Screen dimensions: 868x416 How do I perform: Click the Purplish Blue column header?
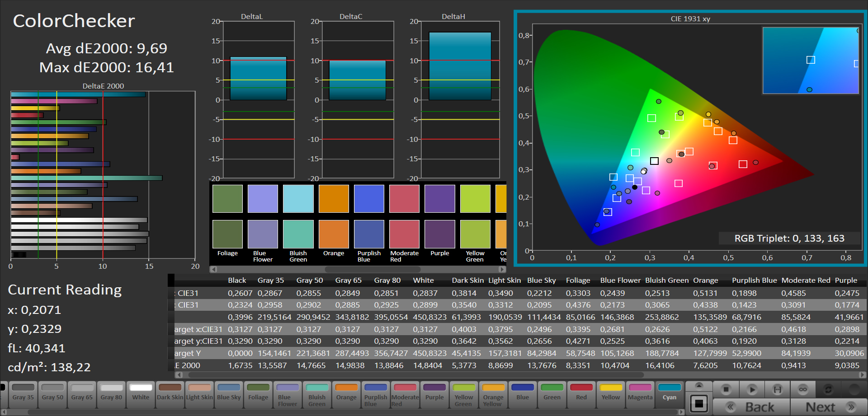tap(754, 280)
